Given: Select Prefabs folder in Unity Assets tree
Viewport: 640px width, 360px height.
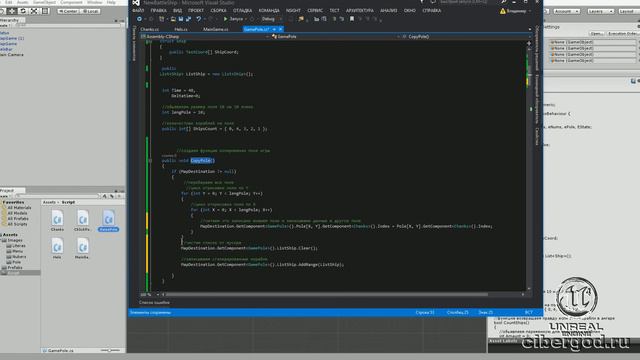Looking at the screenshot, I should [x=12, y=268].
